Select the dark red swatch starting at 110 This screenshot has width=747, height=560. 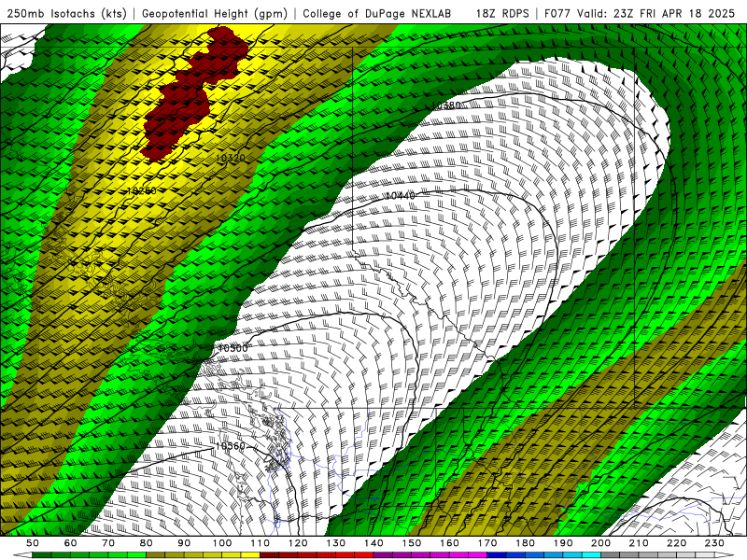pyautogui.click(x=269, y=555)
